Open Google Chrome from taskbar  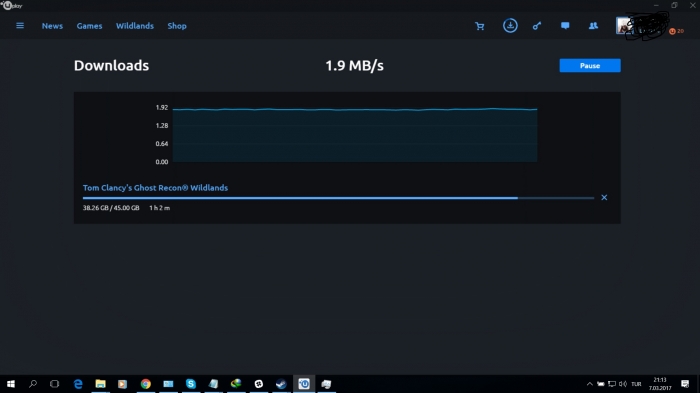tap(146, 384)
